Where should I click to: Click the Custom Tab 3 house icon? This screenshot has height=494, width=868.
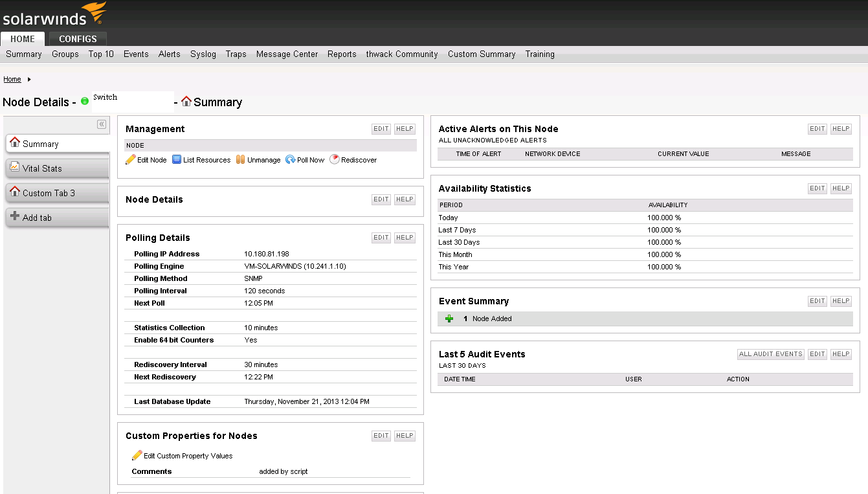tap(15, 192)
